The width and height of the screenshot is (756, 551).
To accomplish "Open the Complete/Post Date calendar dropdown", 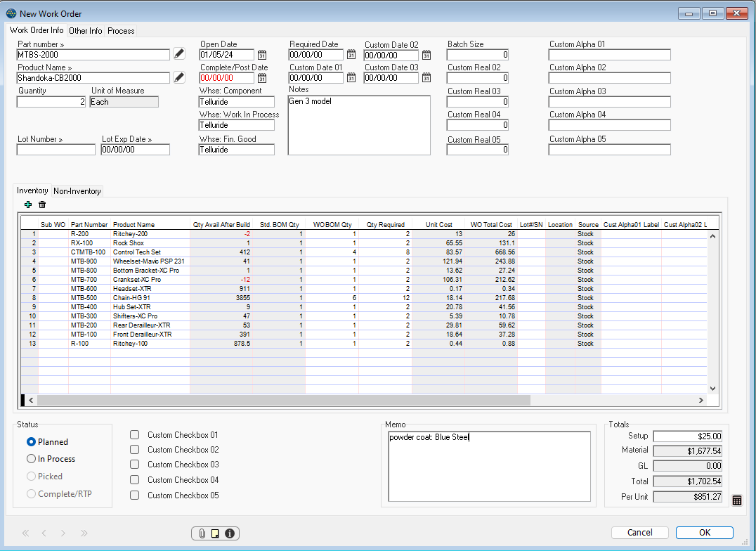I will click(263, 77).
